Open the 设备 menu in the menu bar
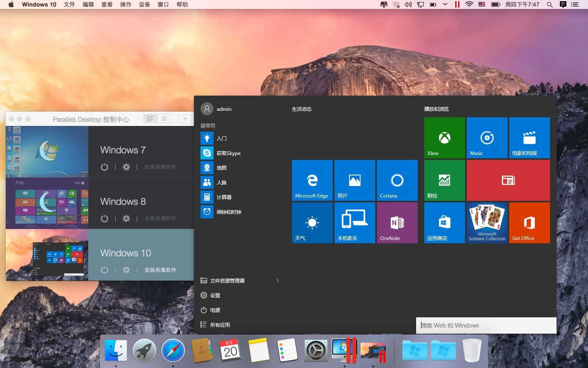 tap(144, 4)
